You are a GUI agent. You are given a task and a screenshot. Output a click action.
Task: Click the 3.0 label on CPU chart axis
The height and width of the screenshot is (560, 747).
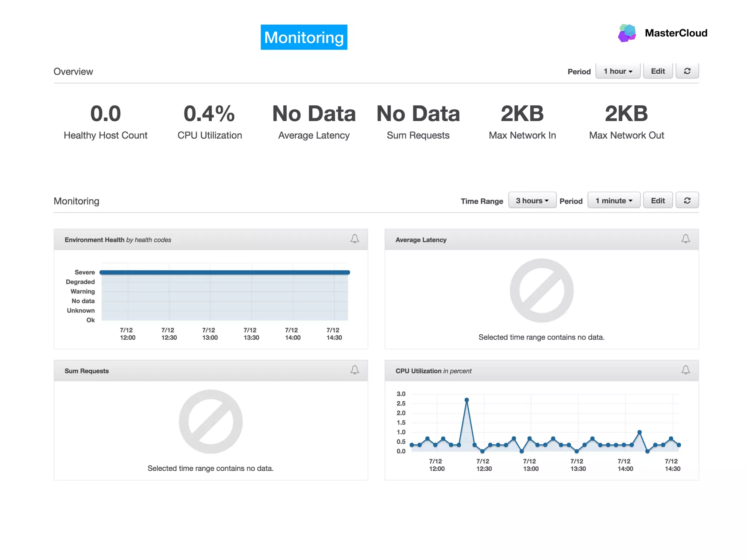(401, 394)
